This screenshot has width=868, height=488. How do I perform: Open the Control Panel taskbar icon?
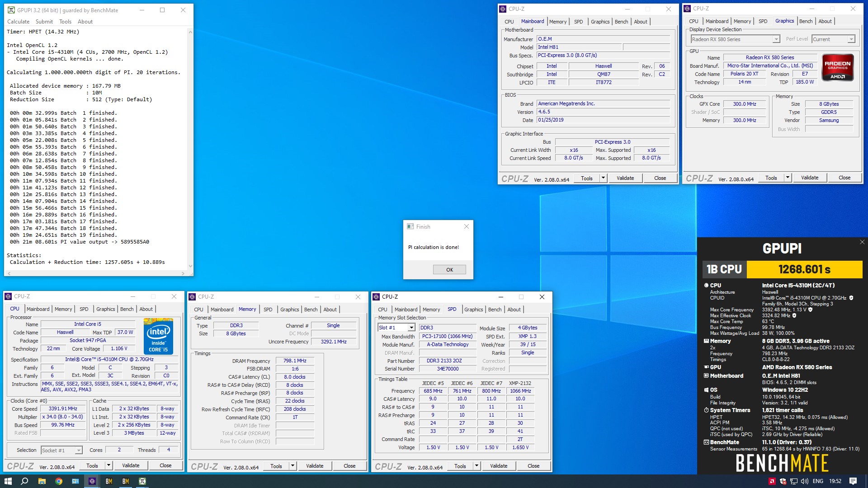coord(75,481)
